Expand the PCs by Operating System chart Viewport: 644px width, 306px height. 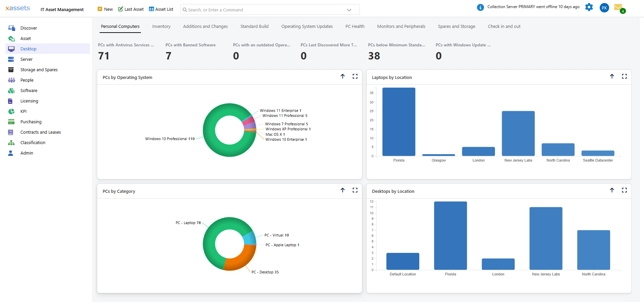pos(355,76)
